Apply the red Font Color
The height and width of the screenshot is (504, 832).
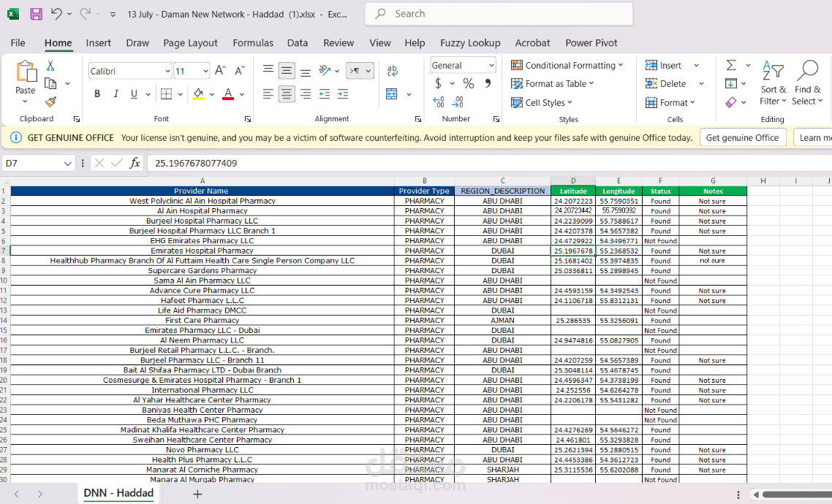coord(228,93)
